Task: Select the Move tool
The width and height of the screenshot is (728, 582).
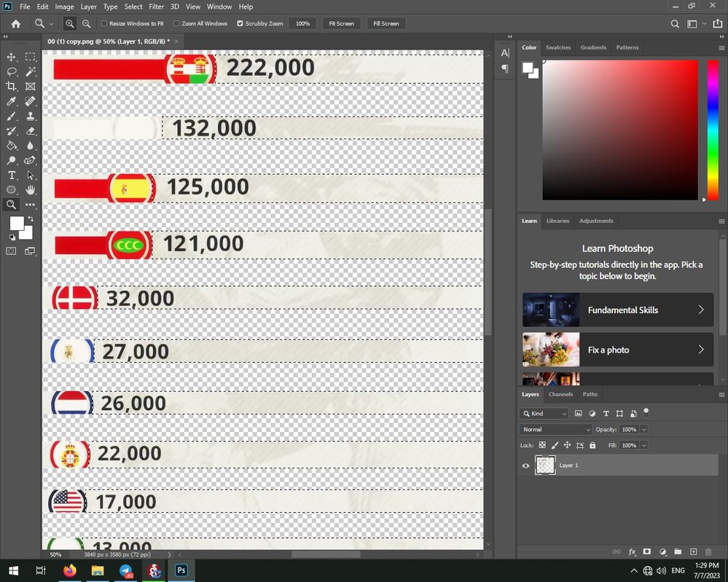Action: (11, 57)
